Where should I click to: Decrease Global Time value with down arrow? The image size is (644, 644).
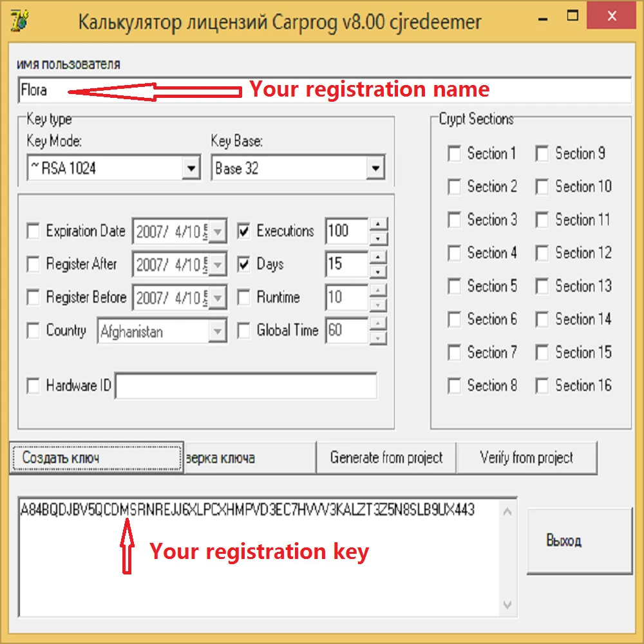coord(378,338)
